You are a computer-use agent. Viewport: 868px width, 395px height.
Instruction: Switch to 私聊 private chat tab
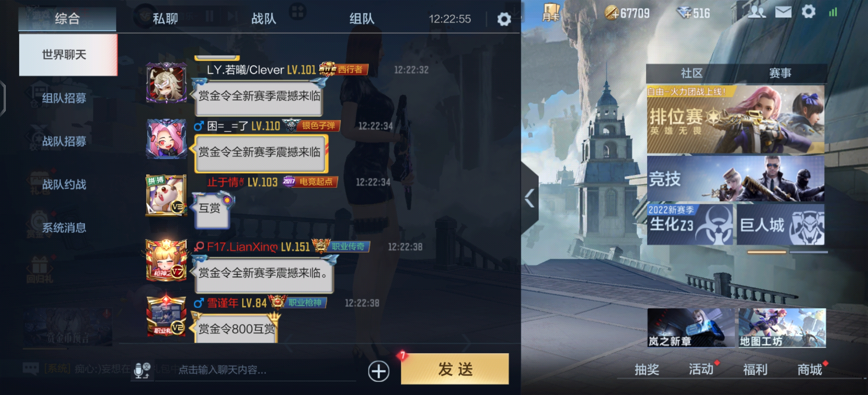click(165, 18)
